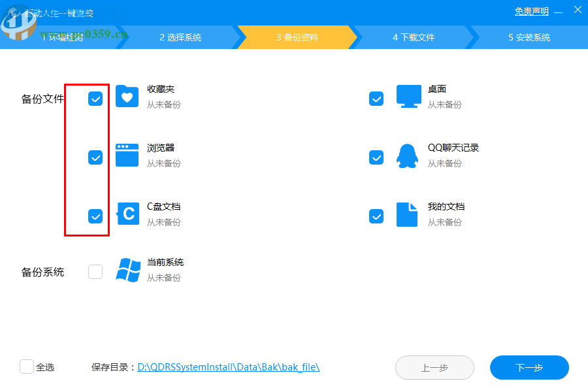Click the 当前系统 item label
588x392 pixels.
[x=165, y=262]
